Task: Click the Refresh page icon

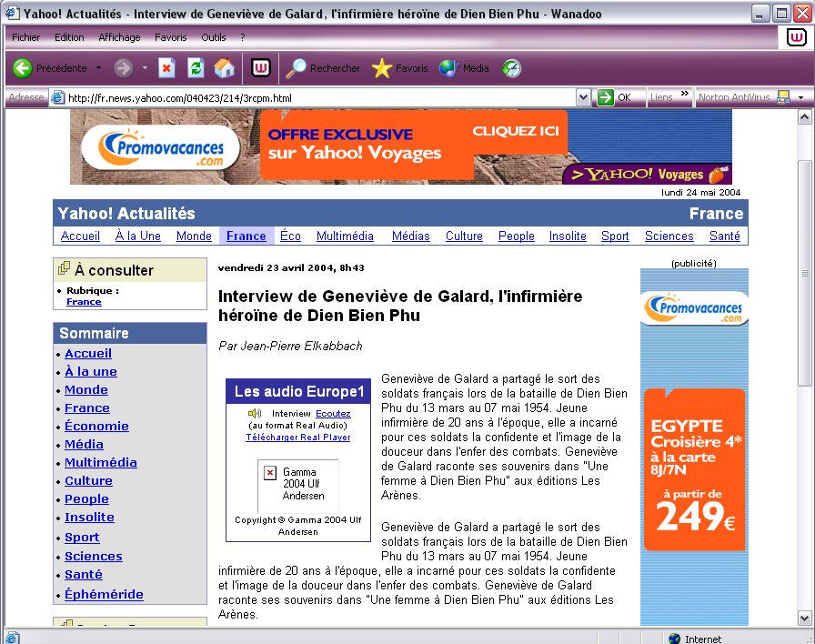Action: coord(196,68)
